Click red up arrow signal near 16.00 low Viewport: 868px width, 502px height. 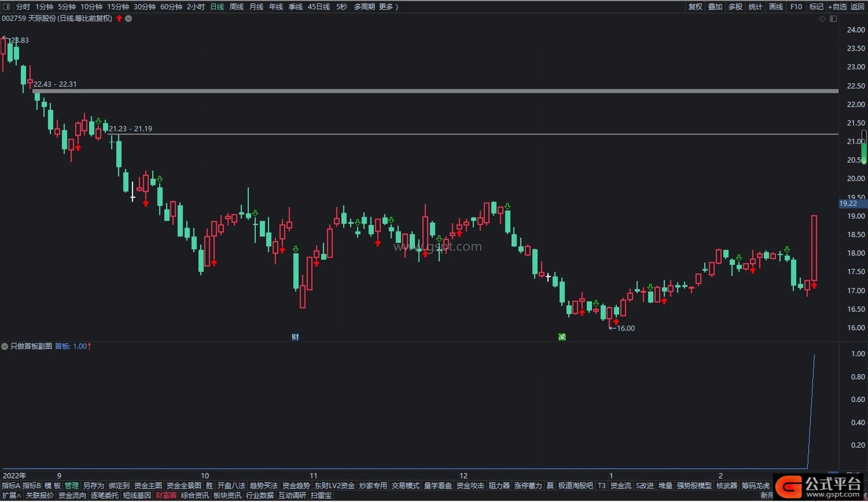coord(616,322)
